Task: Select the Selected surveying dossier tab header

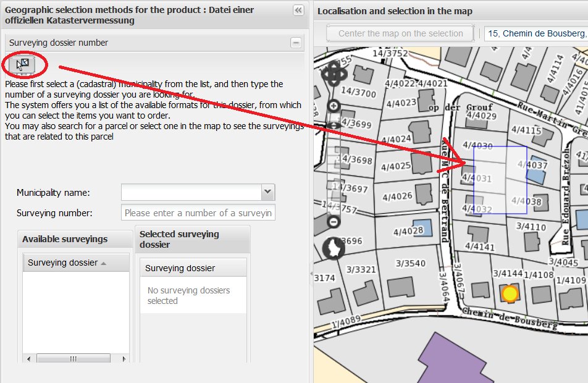Action: point(179,239)
